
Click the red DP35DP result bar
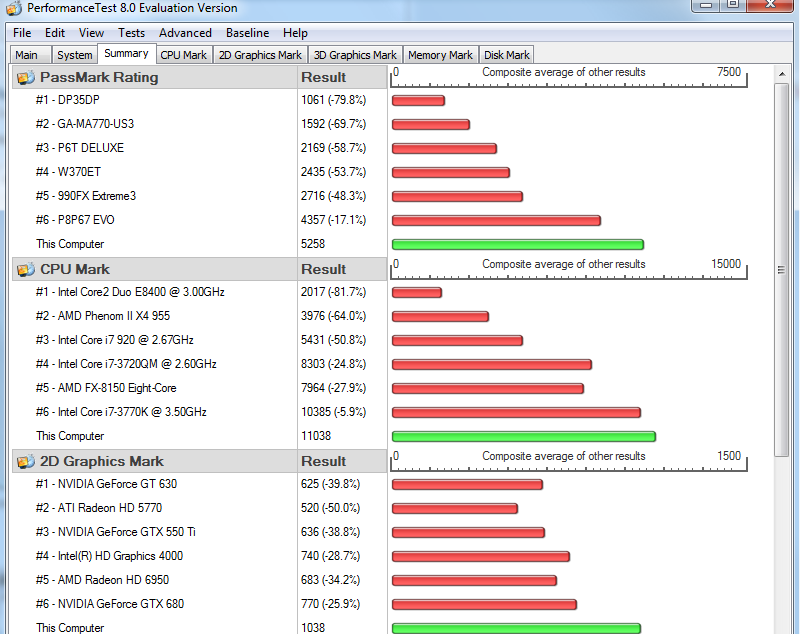[418, 100]
